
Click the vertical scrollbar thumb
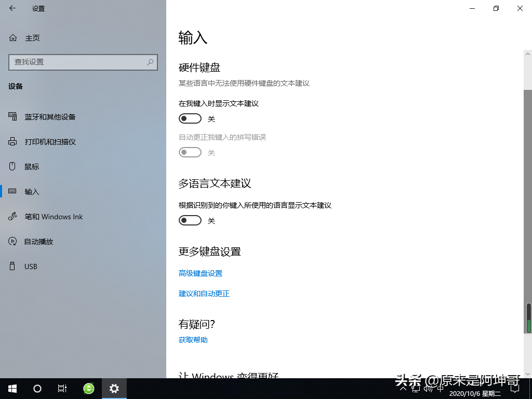click(x=528, y=212)
